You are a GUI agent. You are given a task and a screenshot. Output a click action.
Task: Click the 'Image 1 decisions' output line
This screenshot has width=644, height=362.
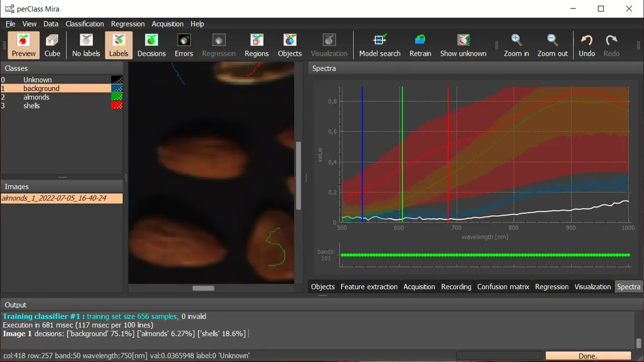[x=124, y=333]
